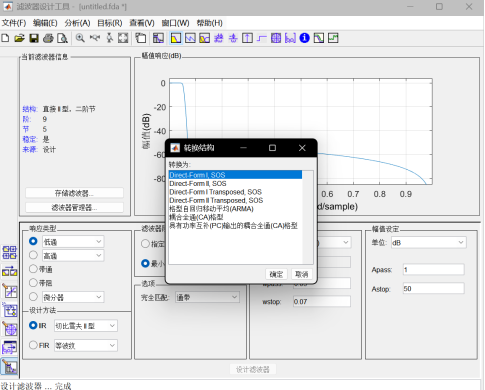Show the Phase Response plot icon
This screenshot has width=485, height=390.
tap(190, 38)
